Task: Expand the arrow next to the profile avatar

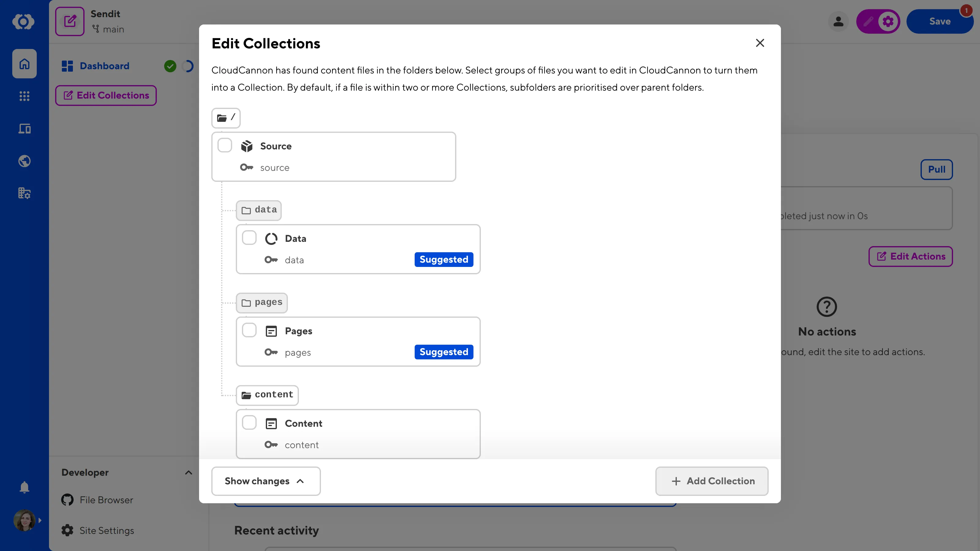Action: (x=40, y=520)
